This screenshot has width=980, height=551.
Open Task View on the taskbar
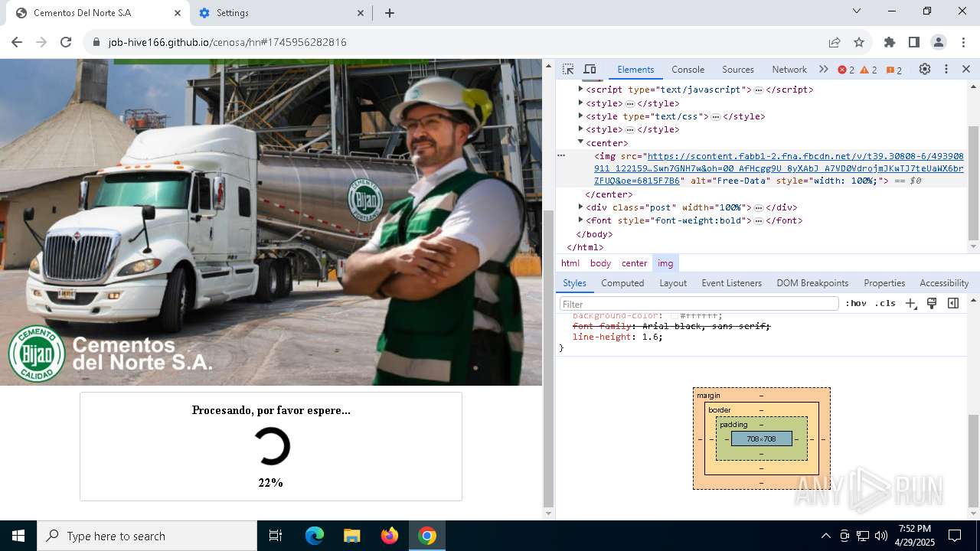(276, 536)
